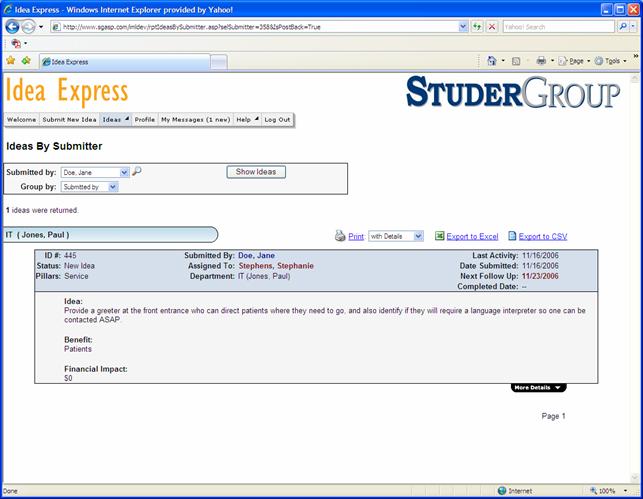Screen dimensions: 643x499
Task: Click the Excel spreadsheet icon
Action: (x=440, y=236)
